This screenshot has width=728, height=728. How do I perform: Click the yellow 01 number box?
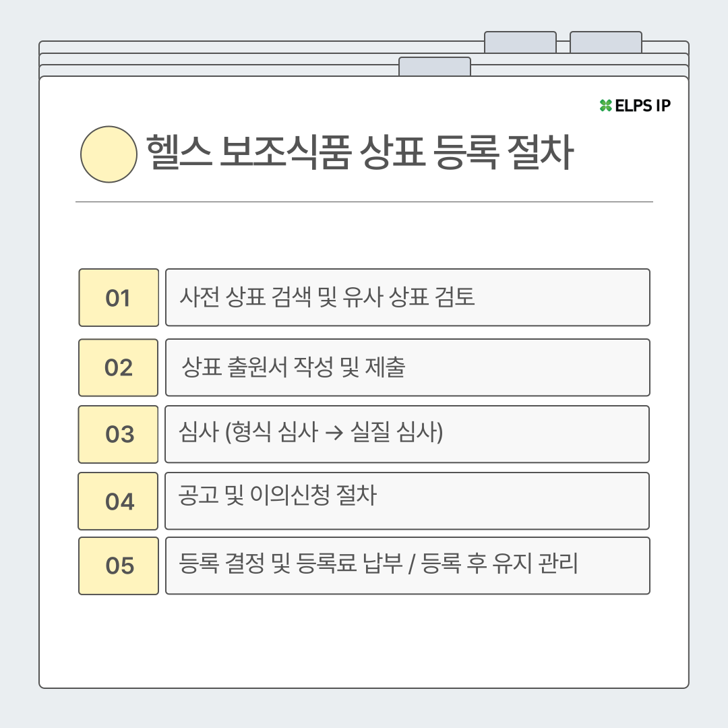pyautogui.click(x=119, y=297)
